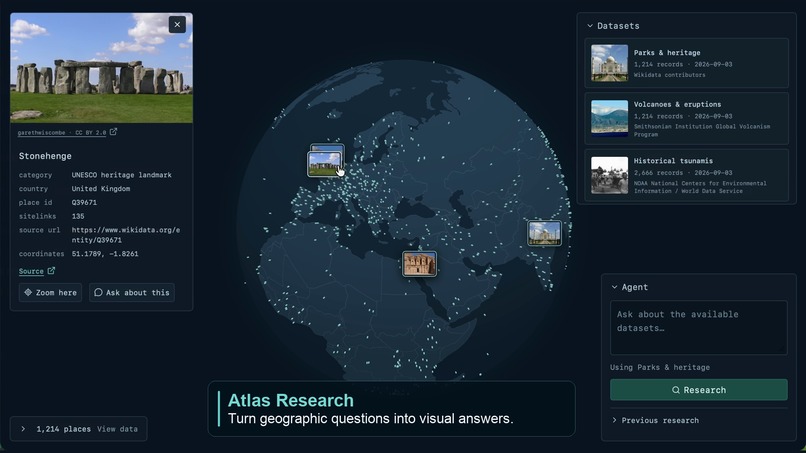Click Petra photo marker on globe
The image size is (806, 453).
[x=419, y=264]
